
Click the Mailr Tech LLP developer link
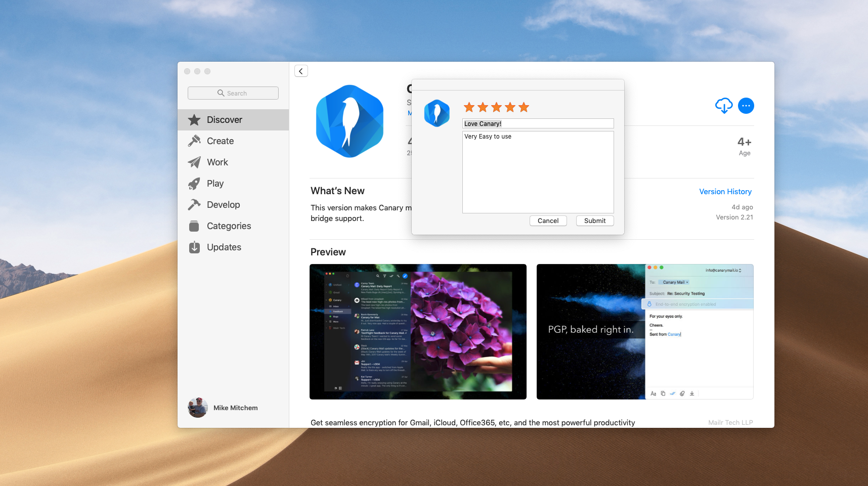(x=730, y=423)
